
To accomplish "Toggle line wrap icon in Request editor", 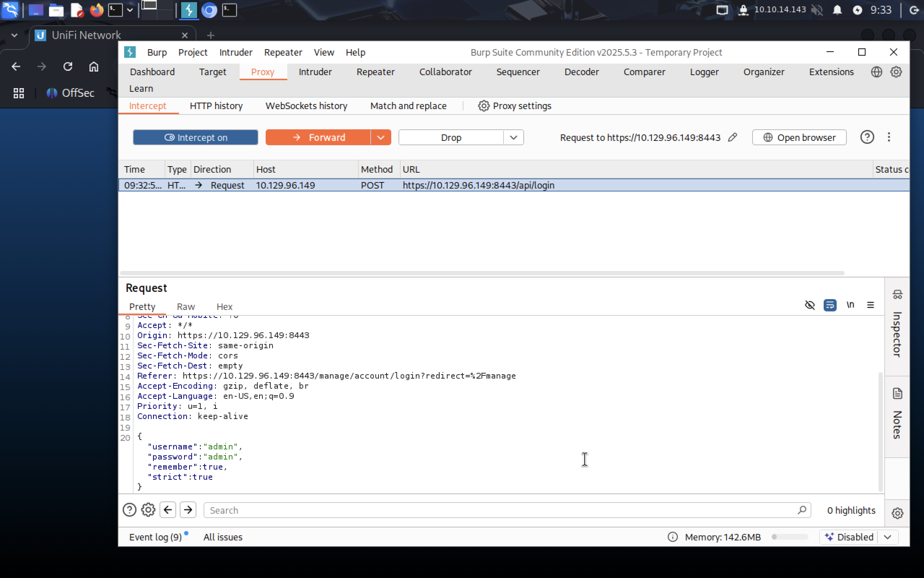I will click(x=830, y=305).
